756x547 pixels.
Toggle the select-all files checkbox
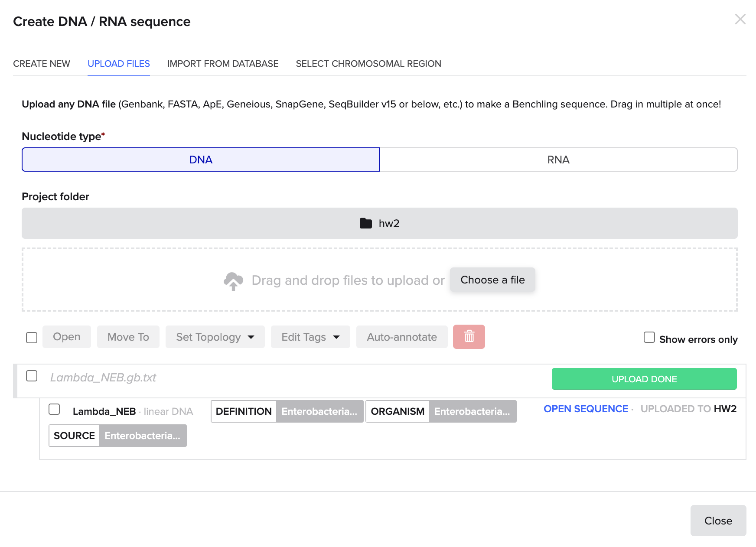(x=32, y=337)
